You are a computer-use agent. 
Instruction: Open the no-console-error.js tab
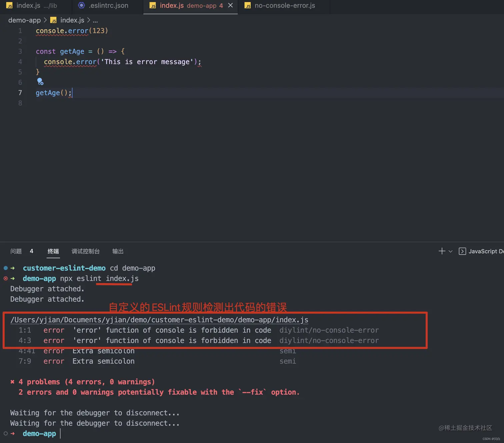(284, 6)
